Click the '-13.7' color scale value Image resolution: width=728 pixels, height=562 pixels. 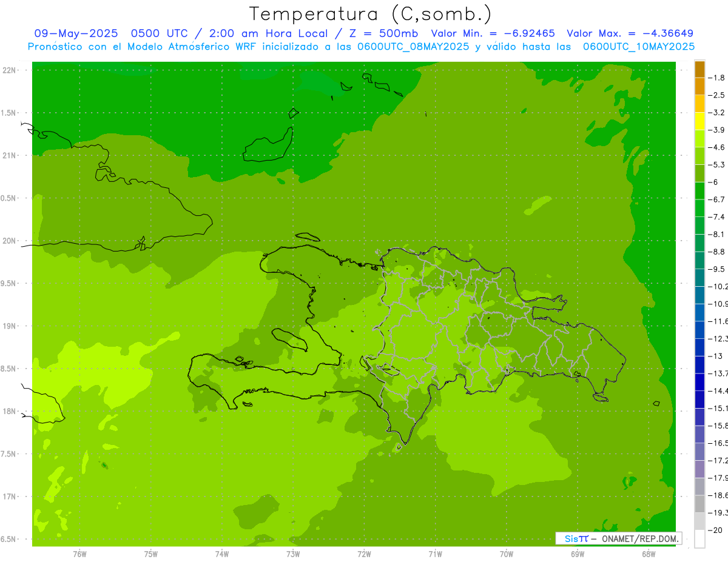point(718,373)
